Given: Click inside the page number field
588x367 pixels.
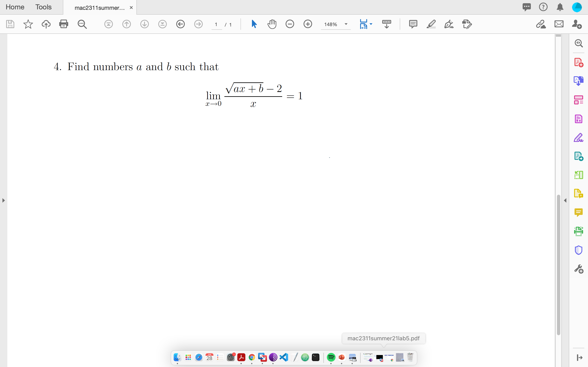Looking at the screenshot, I should tap(216, 24).
